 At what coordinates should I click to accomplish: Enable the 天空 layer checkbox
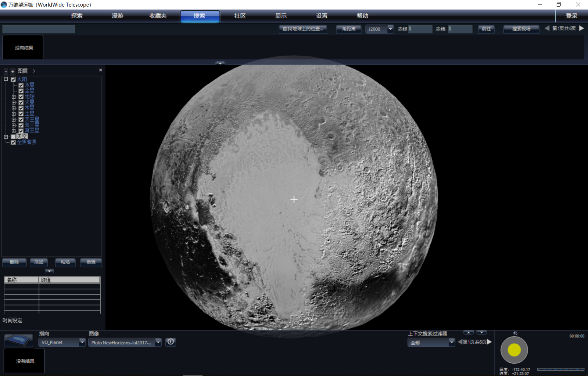[x=13, y=137]
